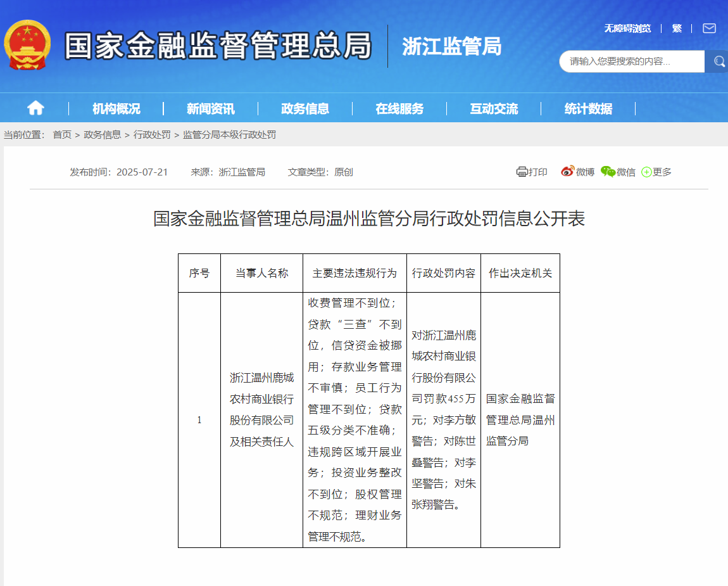Open 政务信息 menu
The height and width of the screenshot is (586, 728).
pos(305,109)
